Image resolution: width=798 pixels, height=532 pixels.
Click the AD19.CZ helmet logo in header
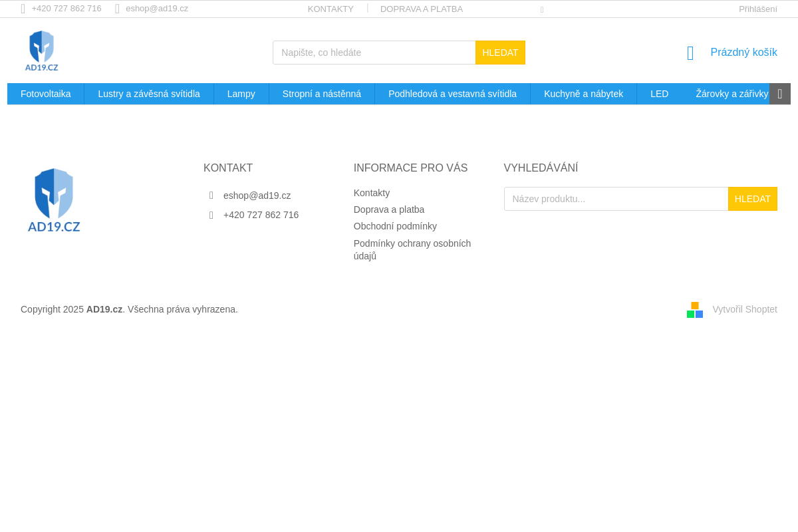41,51
